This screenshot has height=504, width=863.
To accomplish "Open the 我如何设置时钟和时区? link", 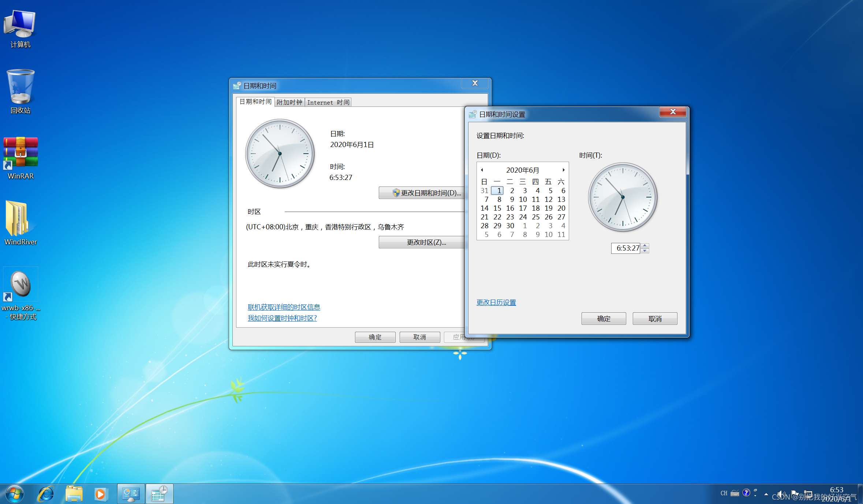I will pyautogui.click(x=282, y=318).
